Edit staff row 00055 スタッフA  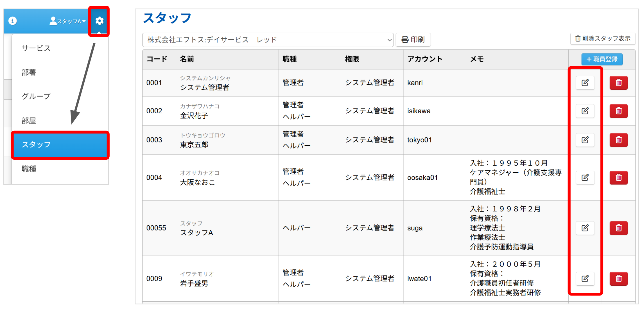tap(585, 228)
